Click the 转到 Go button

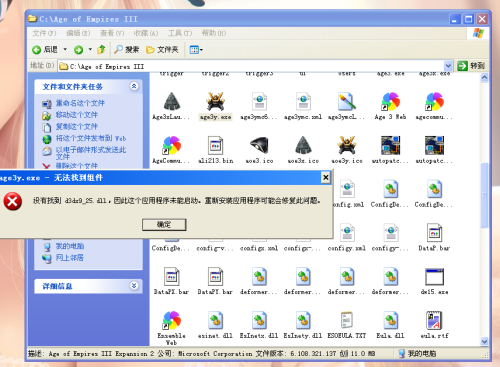point(471,66)
